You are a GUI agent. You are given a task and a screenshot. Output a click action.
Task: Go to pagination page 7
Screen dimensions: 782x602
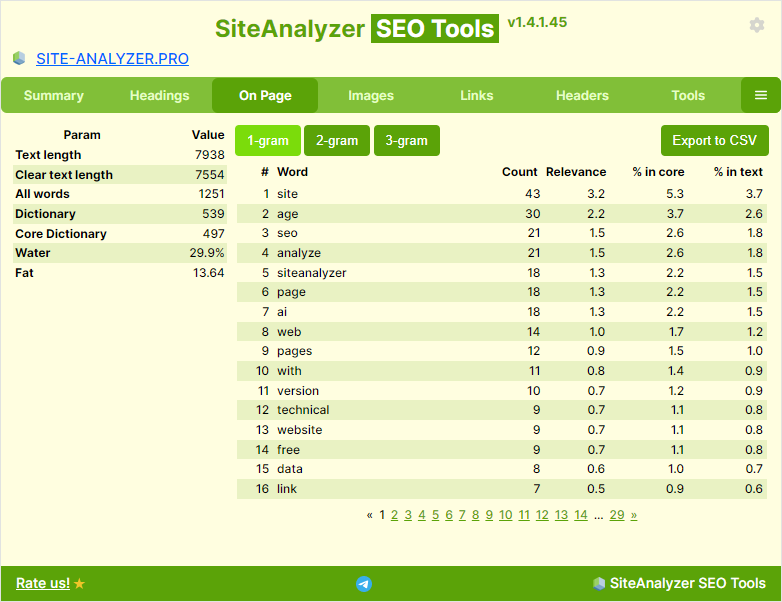point(462,515)
